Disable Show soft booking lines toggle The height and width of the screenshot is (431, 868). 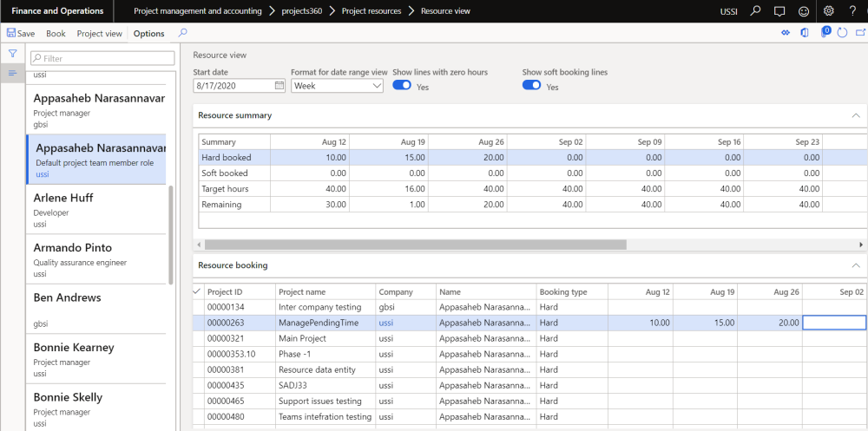pyautogui.click(x=531, y=86)
